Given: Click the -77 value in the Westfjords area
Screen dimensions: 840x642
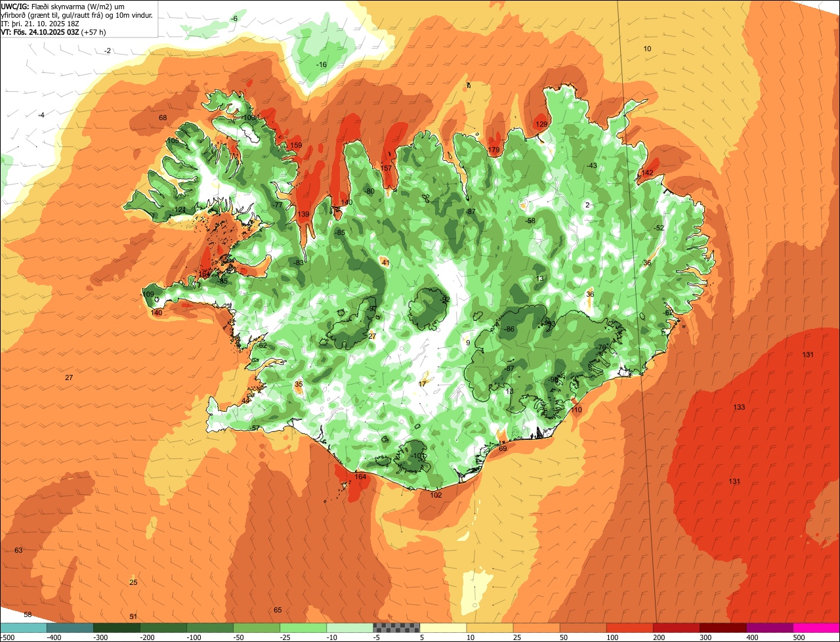Looking at the screenshot, I should 277,205.
